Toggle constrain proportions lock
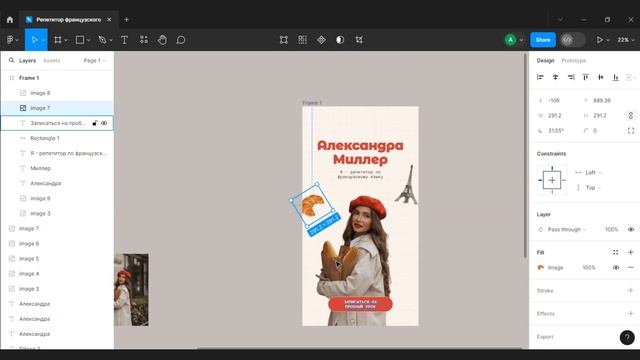Image resolution: width=640 pixels, height=360 pixels. point(631,116)
